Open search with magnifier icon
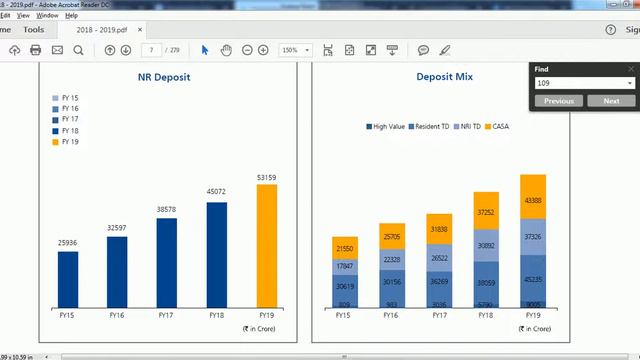This screenshot has height=360, width=640. pos(78,50)
